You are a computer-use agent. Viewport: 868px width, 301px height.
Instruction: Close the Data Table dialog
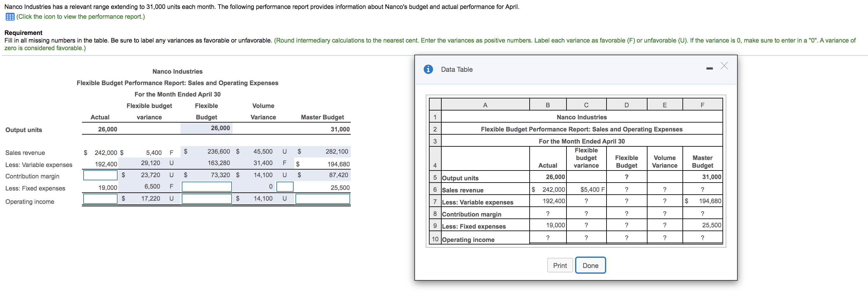coord(724,66)
